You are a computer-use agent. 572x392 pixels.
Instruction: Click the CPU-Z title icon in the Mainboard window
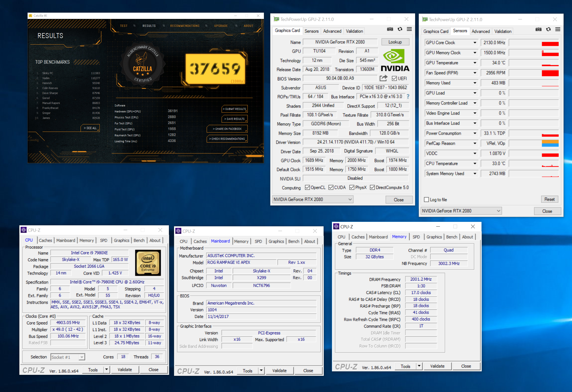tap(178, 231)
